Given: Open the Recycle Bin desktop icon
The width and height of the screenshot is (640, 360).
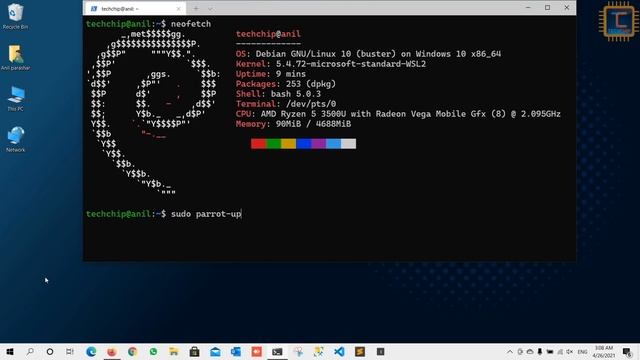Looking at the screenshot, I should click(x=16, y=16).
